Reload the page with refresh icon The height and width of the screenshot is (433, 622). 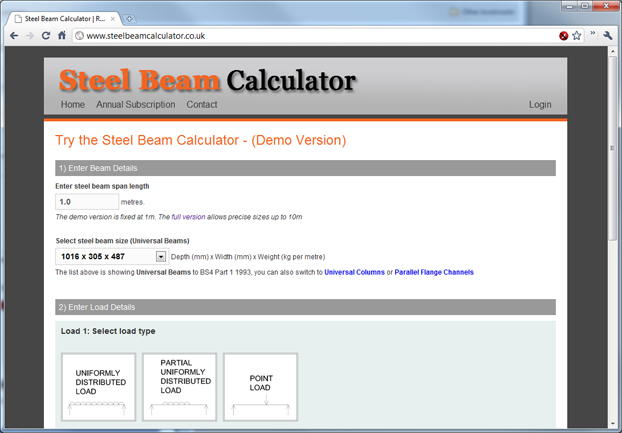click(46, 35)
